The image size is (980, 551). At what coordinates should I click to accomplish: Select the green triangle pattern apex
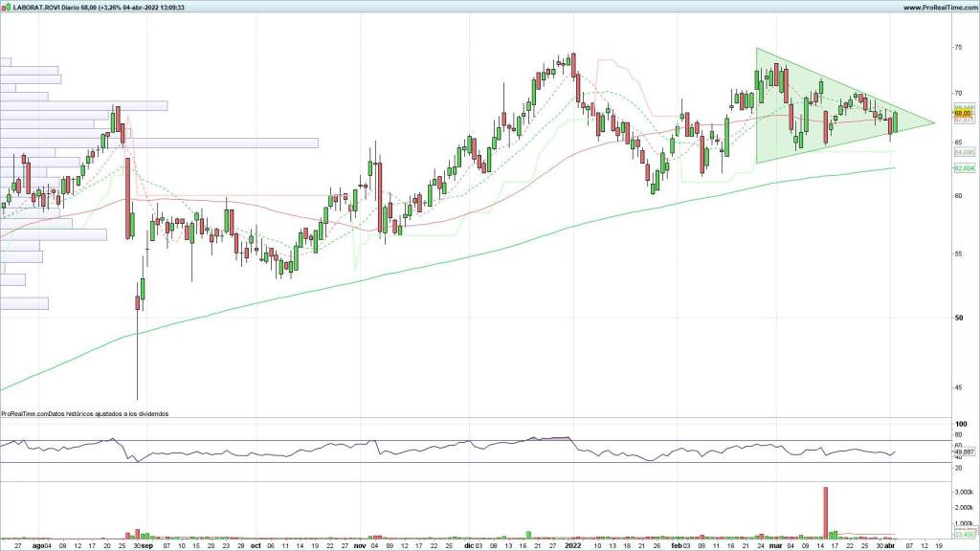933,121
